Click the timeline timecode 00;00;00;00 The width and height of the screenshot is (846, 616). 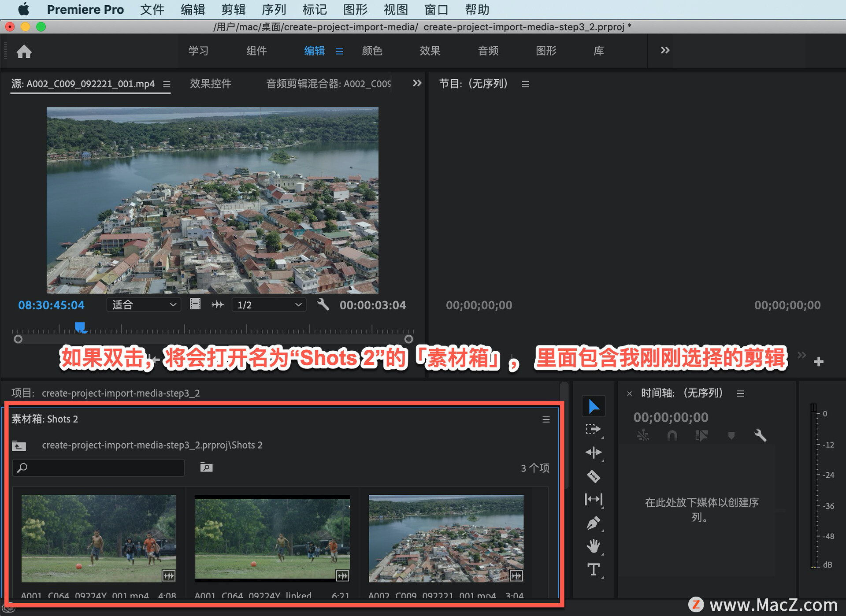[671, 417]
